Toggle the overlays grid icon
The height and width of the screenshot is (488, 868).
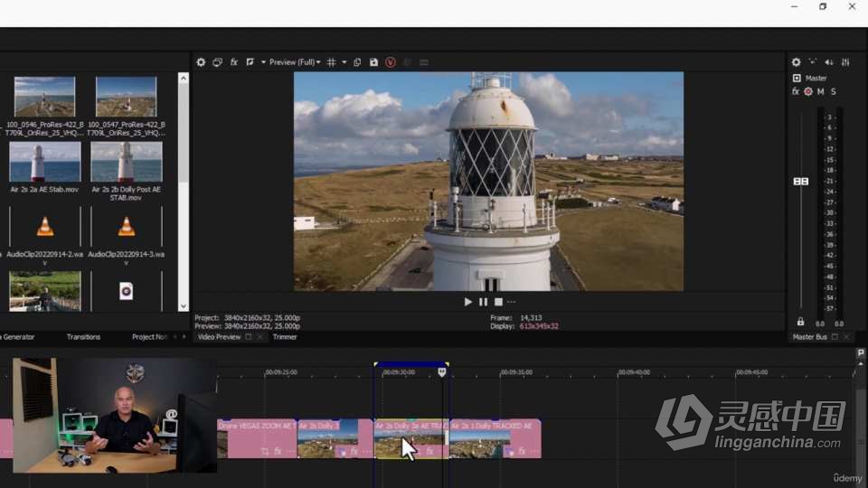point(332,62)
